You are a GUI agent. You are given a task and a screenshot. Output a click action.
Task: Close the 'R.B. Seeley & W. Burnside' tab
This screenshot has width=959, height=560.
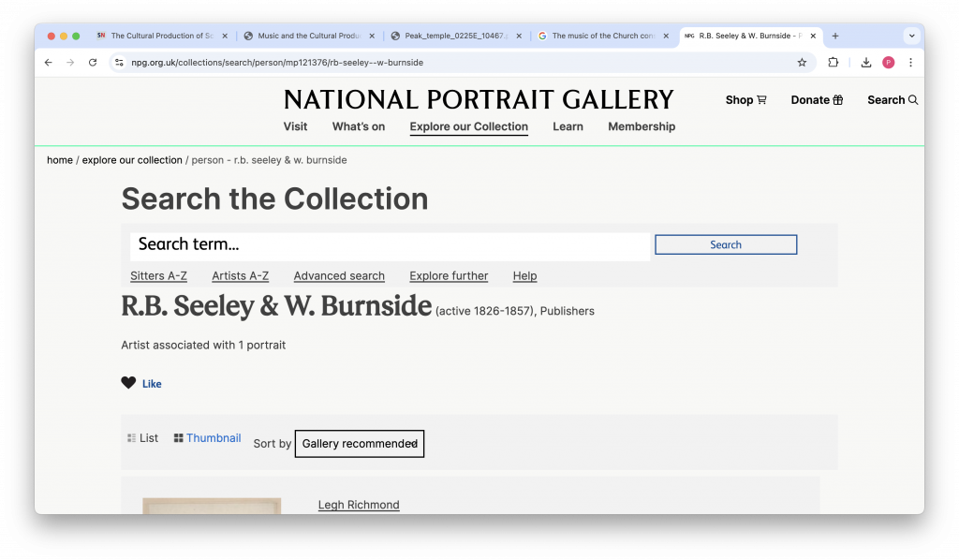(x=814, y=37)
